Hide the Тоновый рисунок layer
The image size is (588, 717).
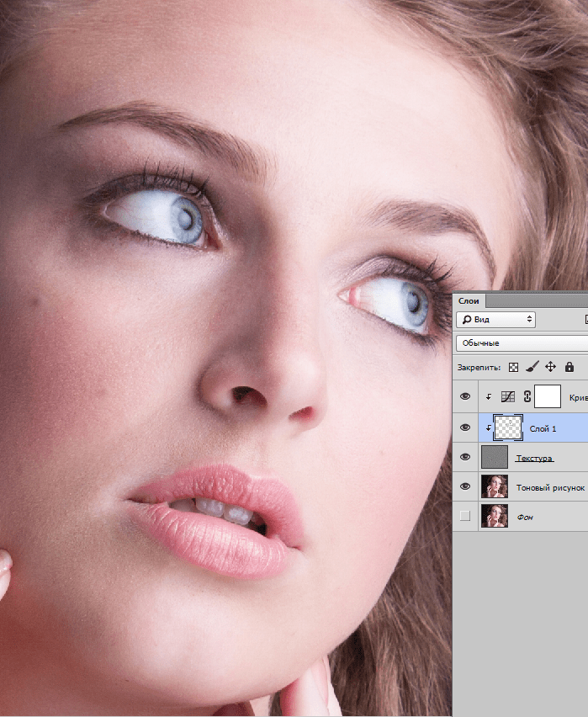coord(465,486)
